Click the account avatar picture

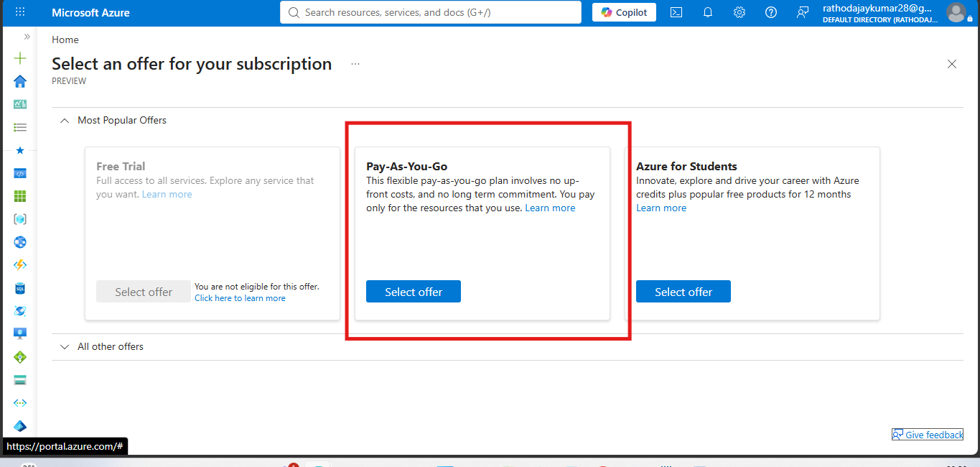(x=956, y=12)
